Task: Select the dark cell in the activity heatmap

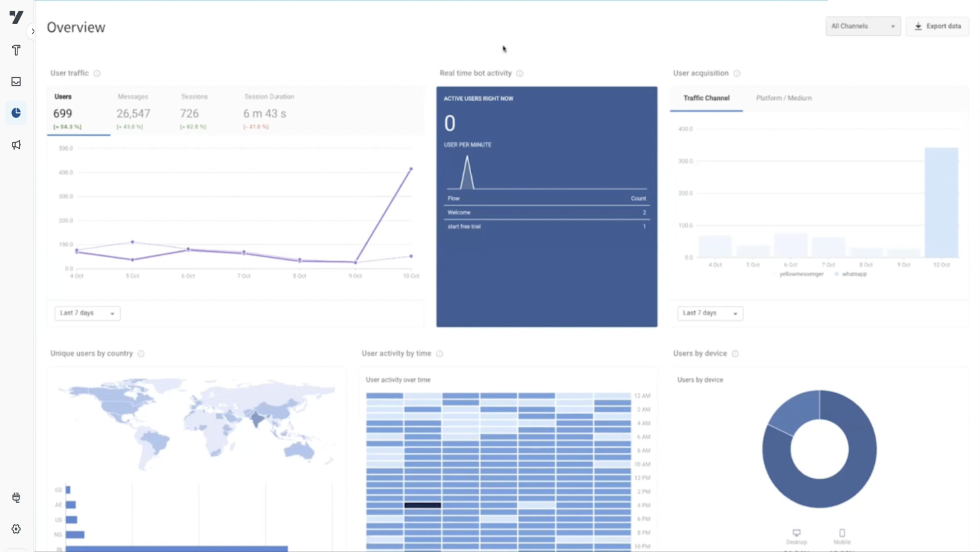Action: [422, 505]
